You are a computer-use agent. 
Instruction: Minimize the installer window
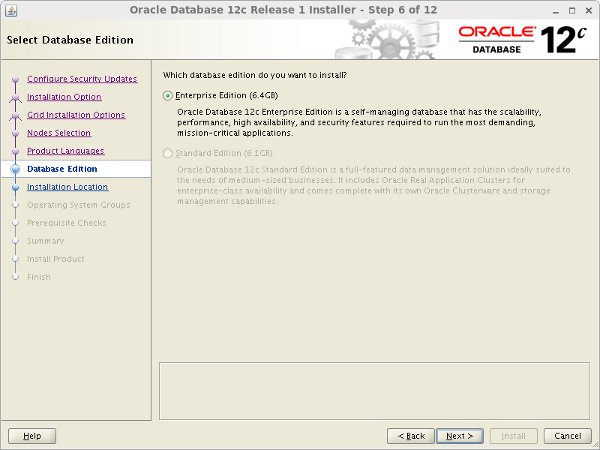556,11
